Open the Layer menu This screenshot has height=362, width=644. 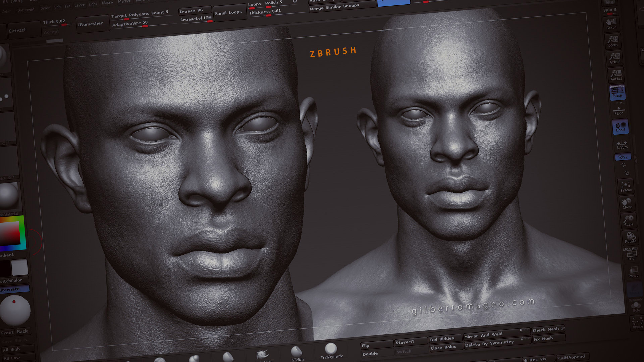point(79,5)
